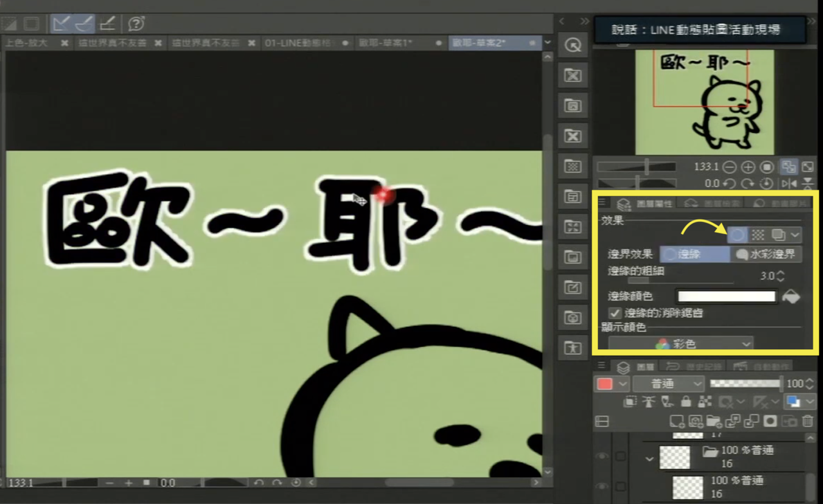Click the navigator zoom in button
Viewport: 823px width, 504px height.
[x=748, y=167]
